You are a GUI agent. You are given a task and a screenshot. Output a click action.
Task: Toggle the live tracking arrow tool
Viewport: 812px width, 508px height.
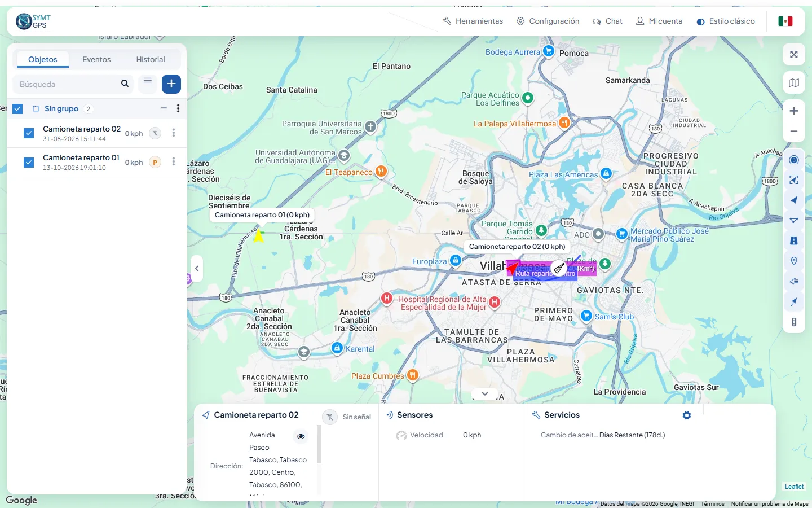point(794,301)
